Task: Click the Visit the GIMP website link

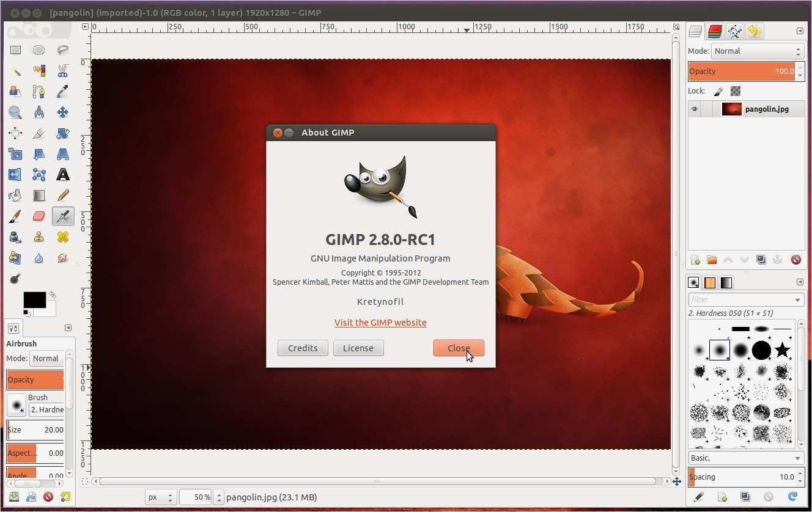Action: point(380,323)
